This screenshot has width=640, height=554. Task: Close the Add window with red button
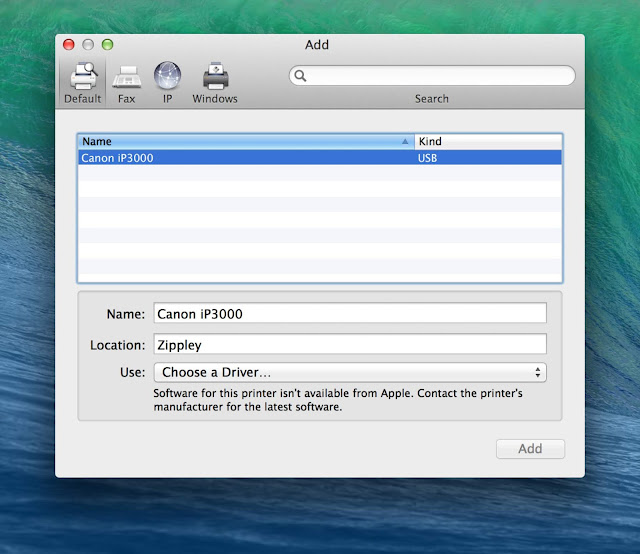pyautogui.click(x=69, y=44)
